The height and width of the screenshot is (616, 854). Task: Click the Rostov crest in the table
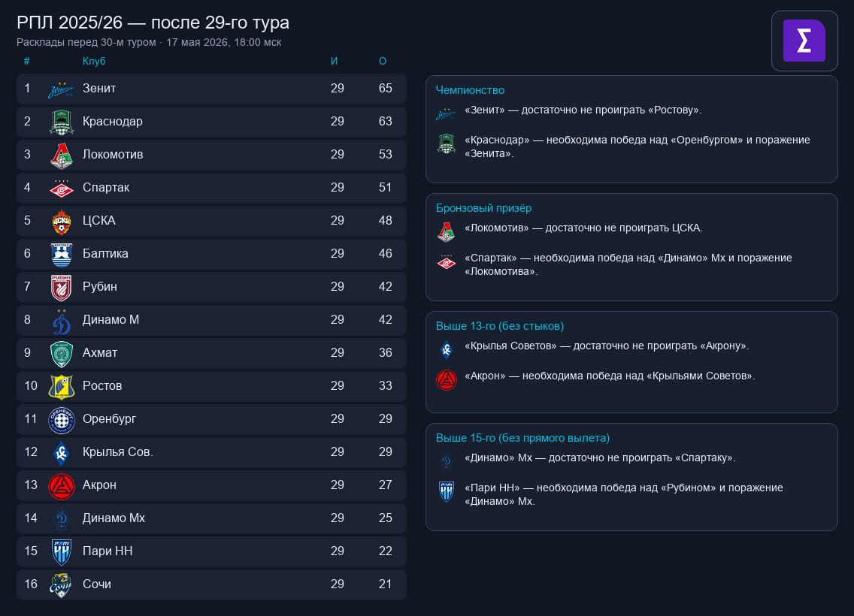pyautogui.click(x=61, y=387)
